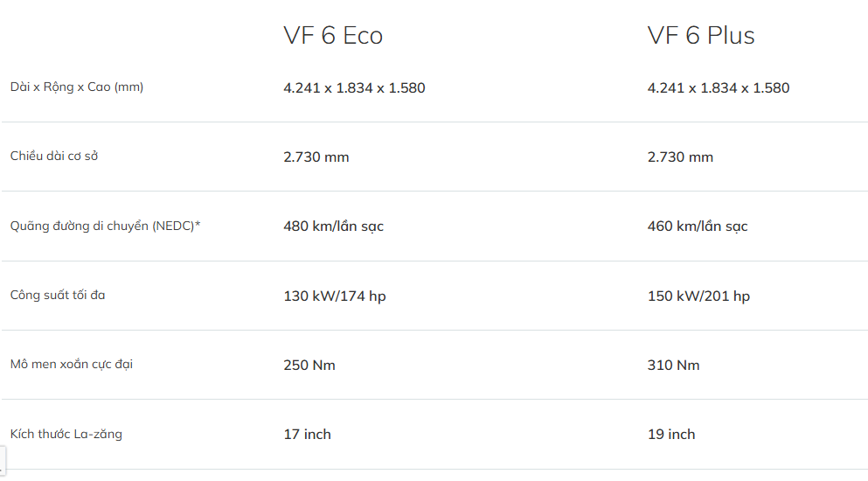This screenshot has height=481, width=868.
Task: Click the 17 inch wheel size value
Action: 307,435
